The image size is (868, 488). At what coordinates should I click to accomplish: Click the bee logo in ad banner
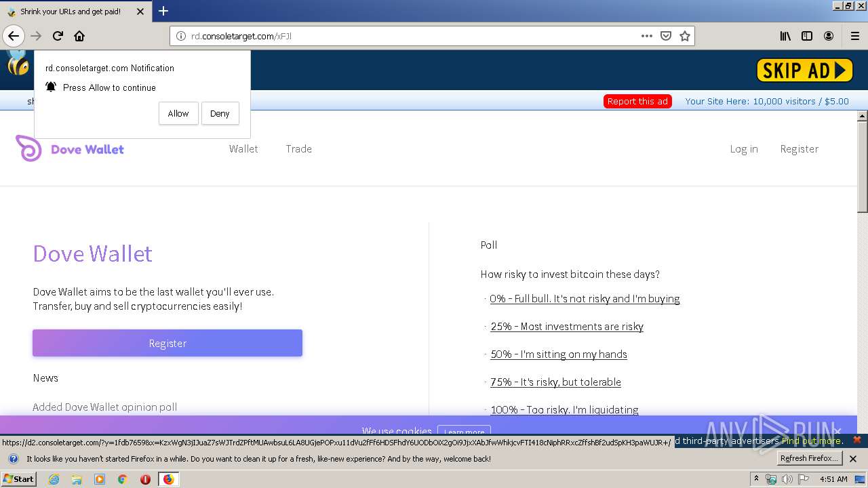tap(18, 64)
